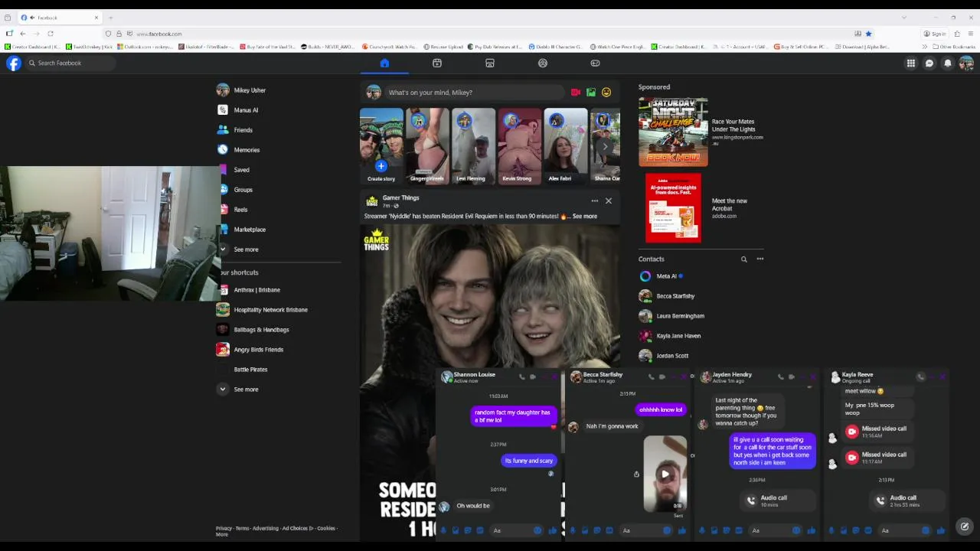Search contacts with magnifier icon
Image resolution: width=980 pixels, height=551 pixels.
click(743, 259)
